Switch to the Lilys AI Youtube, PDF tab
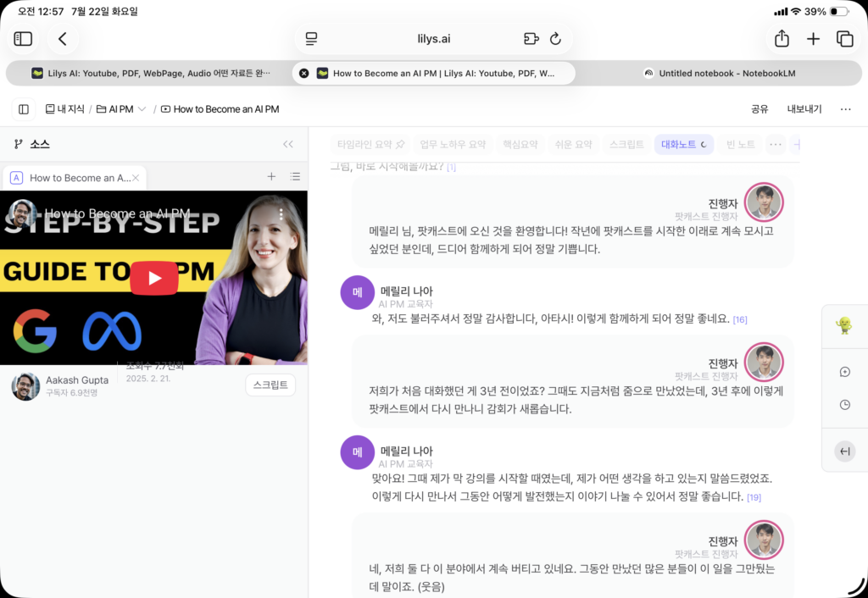The height and width of the screenshot is (598, 868). [149, 73]
